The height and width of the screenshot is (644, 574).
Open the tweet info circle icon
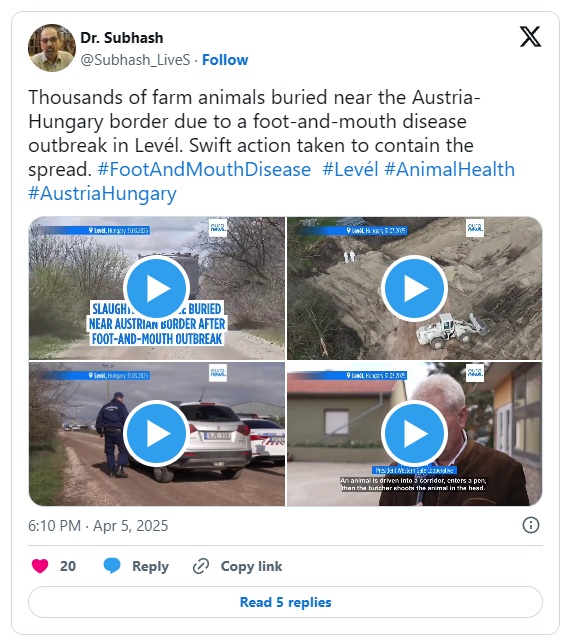pyautogui.click(x=530, y=525)
